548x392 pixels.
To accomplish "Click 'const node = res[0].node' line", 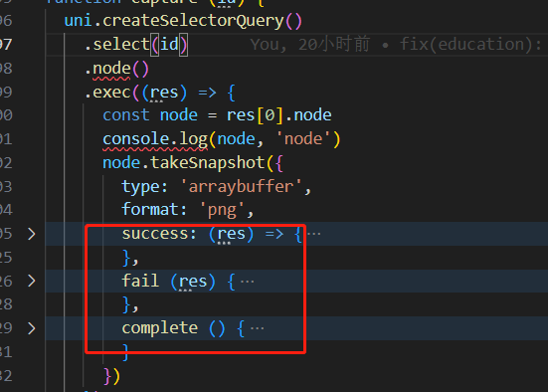I will (217, 115).
